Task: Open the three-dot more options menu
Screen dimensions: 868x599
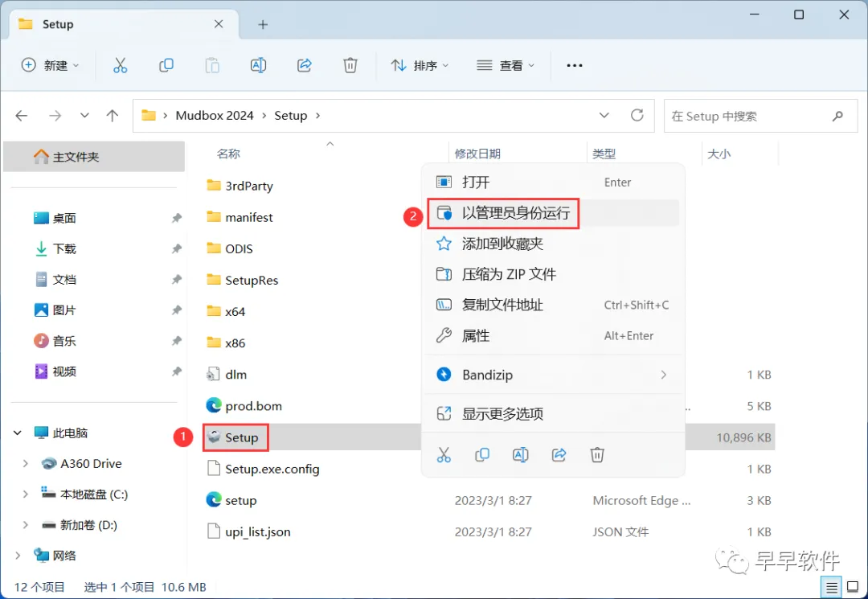Action: [x=575, y=65]
